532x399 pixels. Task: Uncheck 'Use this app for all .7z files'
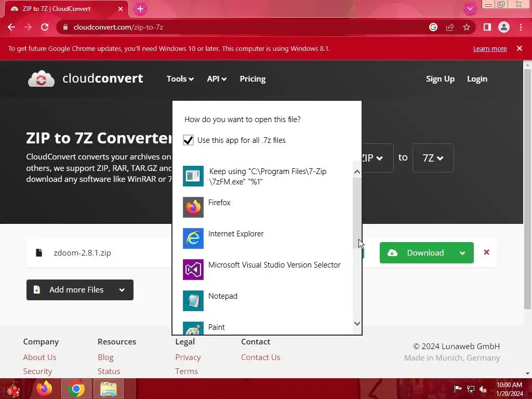(x=188, y=140)
